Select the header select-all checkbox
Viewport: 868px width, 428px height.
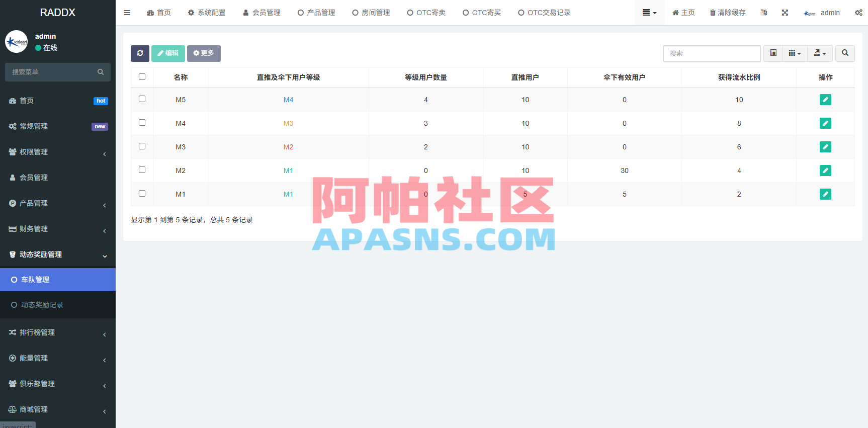click(142, 77)
